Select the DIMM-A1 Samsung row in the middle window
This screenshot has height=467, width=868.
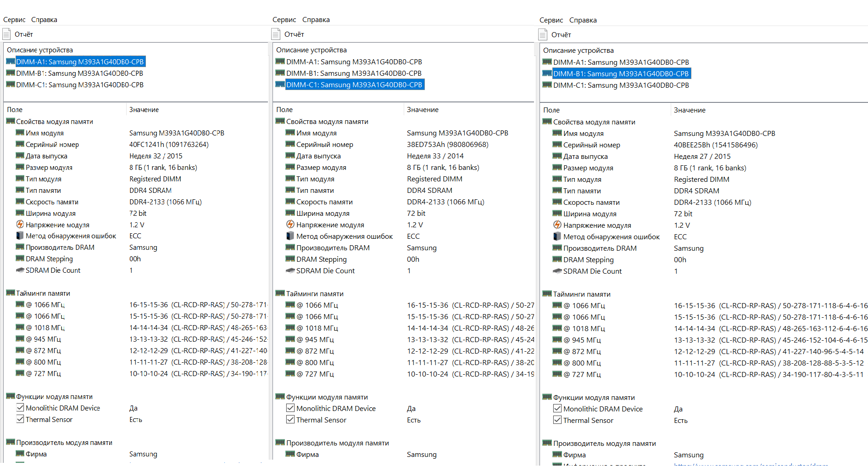[354, 62]
